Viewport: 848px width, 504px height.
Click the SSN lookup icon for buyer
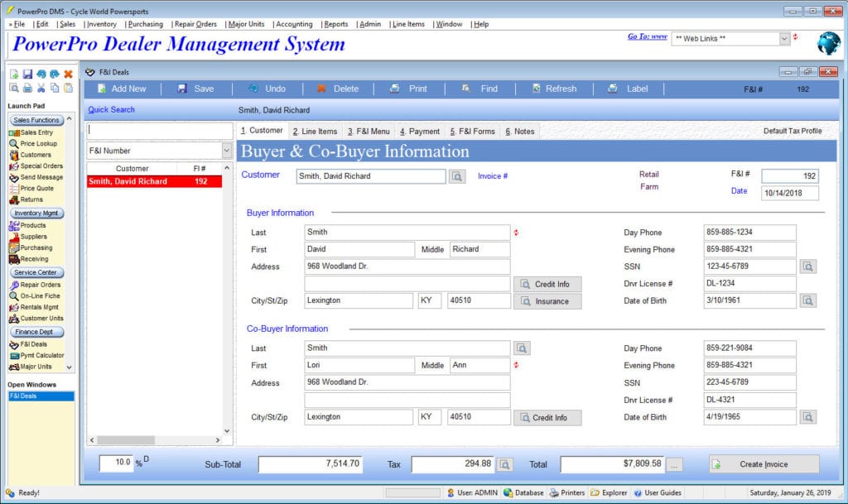[808, 266]
